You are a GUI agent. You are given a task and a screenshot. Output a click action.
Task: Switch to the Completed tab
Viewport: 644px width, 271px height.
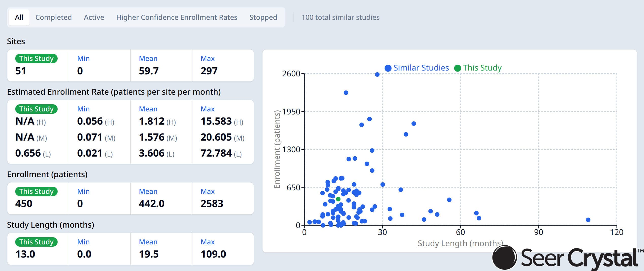[53, 17]
